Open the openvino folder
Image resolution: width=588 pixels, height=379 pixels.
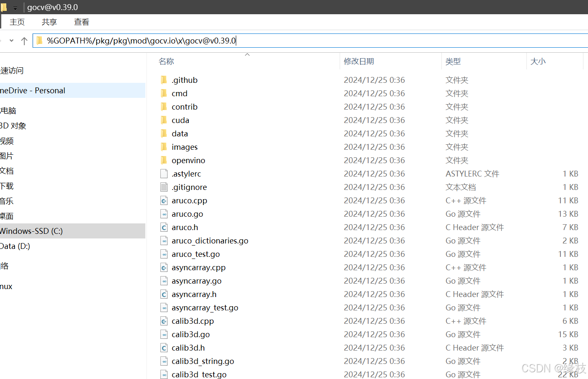pyautogui.click(x=188, y=160)
